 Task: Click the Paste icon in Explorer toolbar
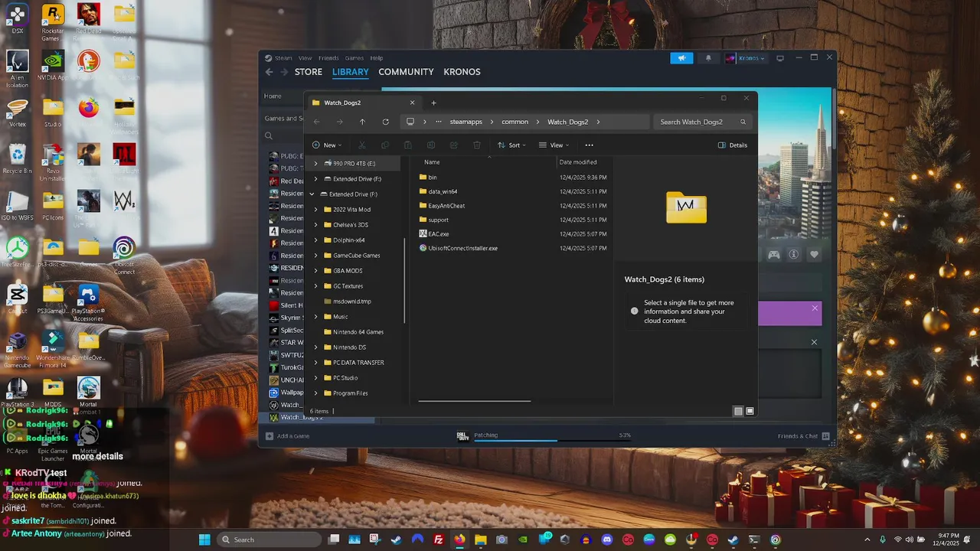point(408,145)
